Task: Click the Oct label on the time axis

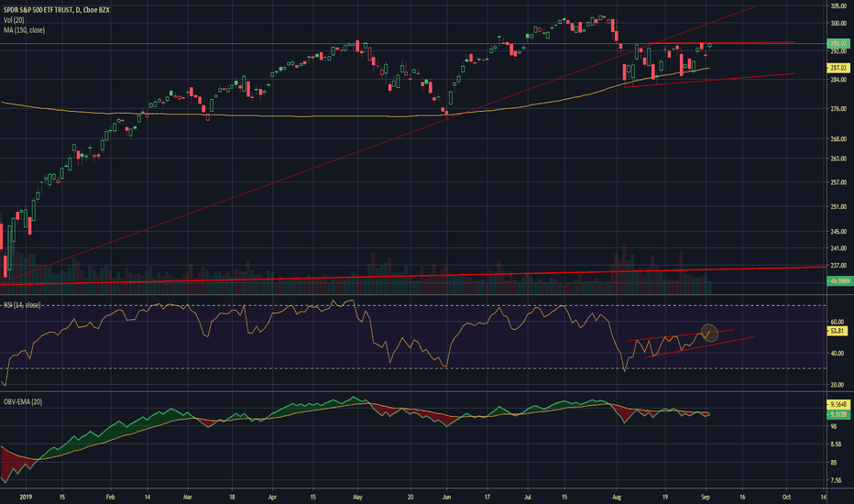Action: pos(786,497)
